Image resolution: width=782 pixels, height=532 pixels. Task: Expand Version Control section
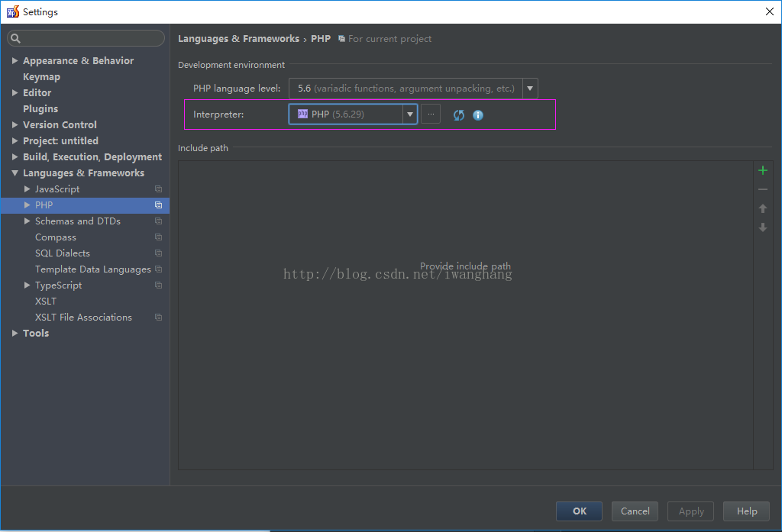click(x=15, y=124)
